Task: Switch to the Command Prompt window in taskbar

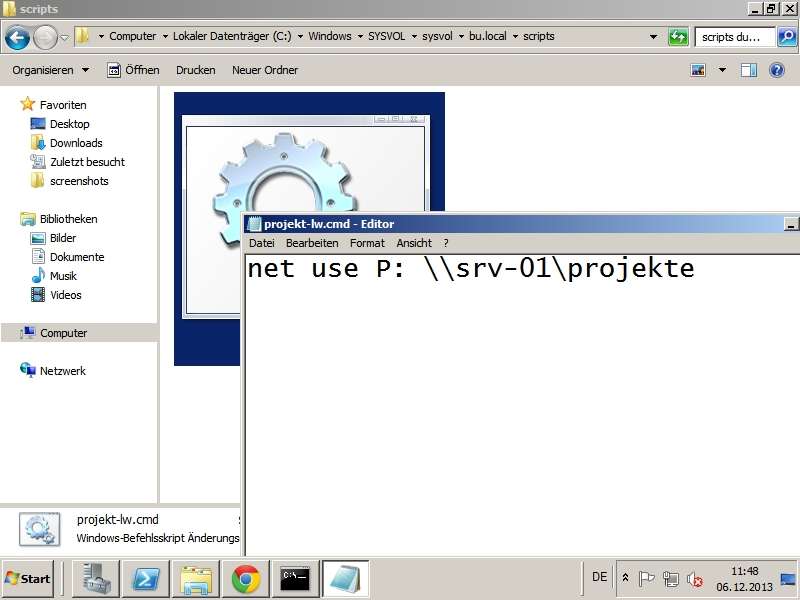Action: click(x=296, y=578)
